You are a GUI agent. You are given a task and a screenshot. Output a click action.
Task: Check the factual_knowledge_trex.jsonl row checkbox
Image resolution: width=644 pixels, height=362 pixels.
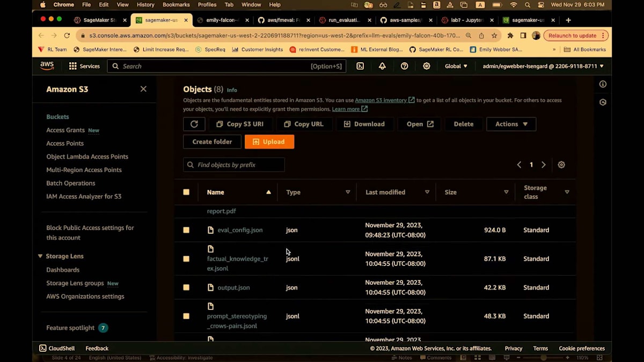tap(186, 258)
